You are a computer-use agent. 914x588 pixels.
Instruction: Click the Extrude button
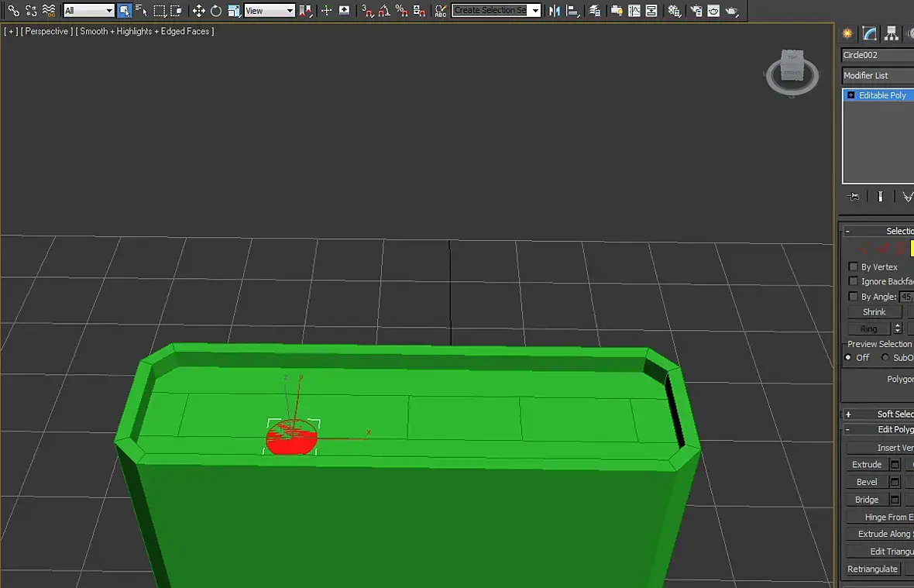[867, 465]
